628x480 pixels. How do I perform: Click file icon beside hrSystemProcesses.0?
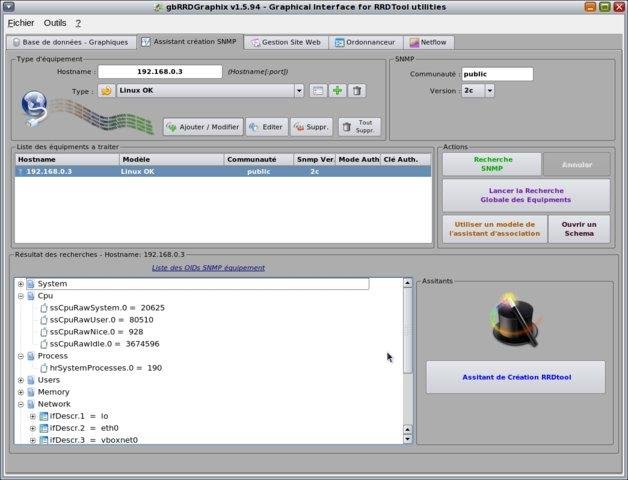[44, 368]
